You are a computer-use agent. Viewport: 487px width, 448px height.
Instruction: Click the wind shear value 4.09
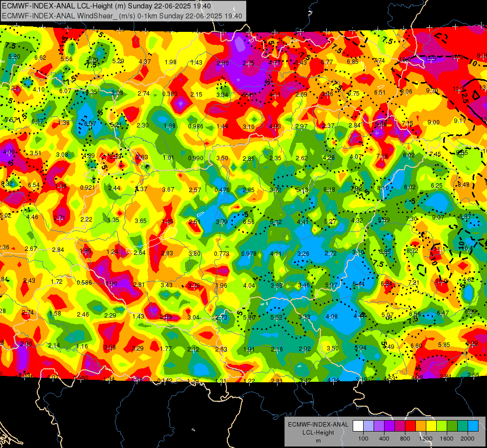point(8,152)
